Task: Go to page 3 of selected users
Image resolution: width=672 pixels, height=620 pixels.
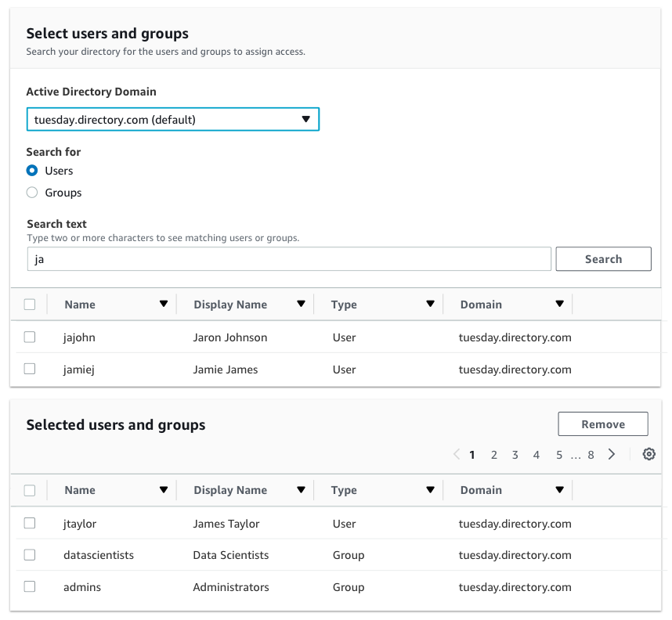Action: (515, 455)
